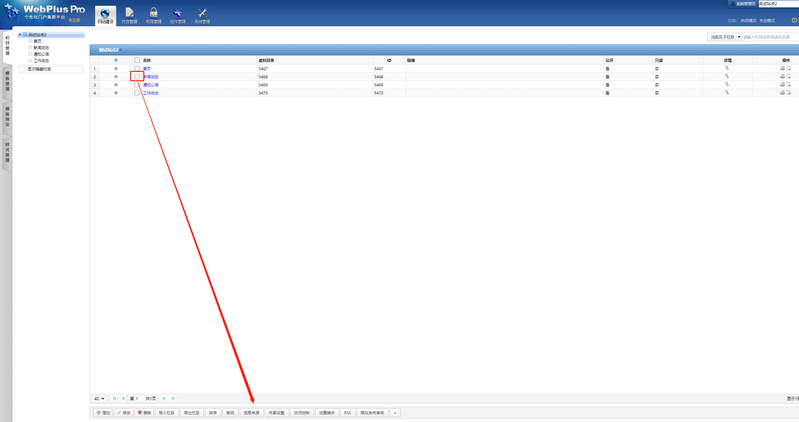Toggle the 显示隐藏栏目 checkbox in the sidebar
This screenshot has width=799, height=422.
[22, 69]
